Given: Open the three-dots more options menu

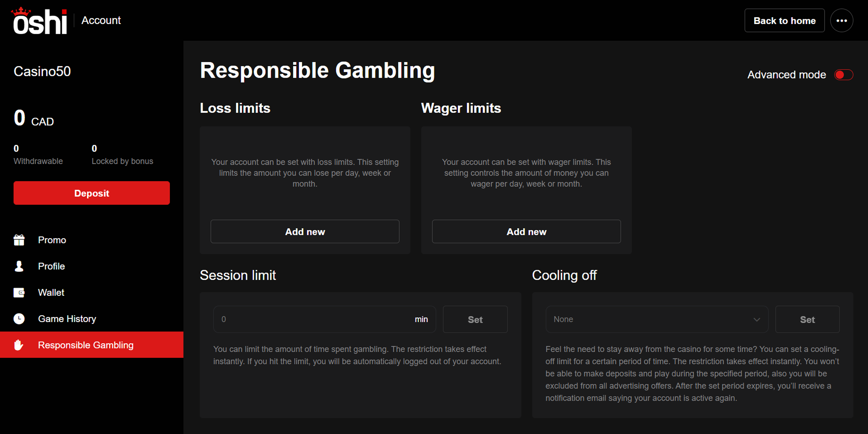Looking at the screenshot, I should coord(842,21).
